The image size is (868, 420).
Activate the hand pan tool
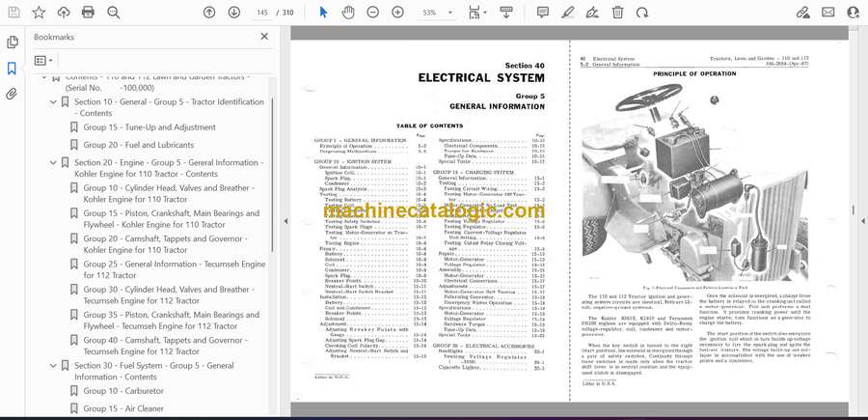(348, 13)
